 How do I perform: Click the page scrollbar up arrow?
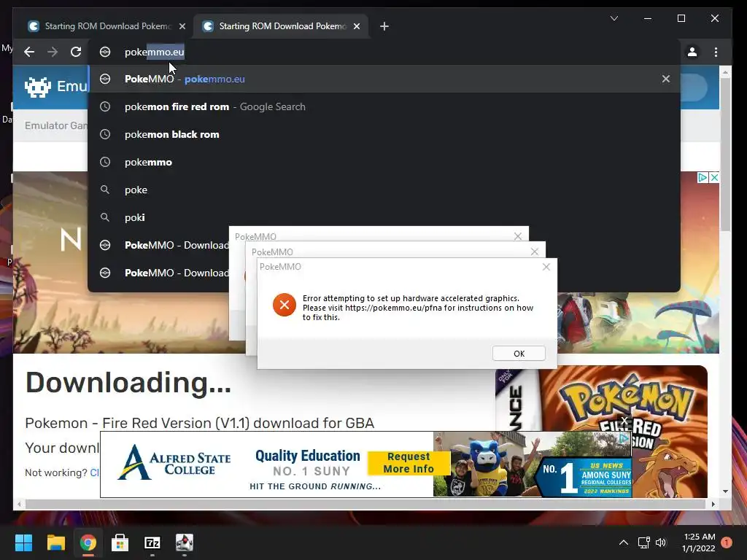point(725,73)
